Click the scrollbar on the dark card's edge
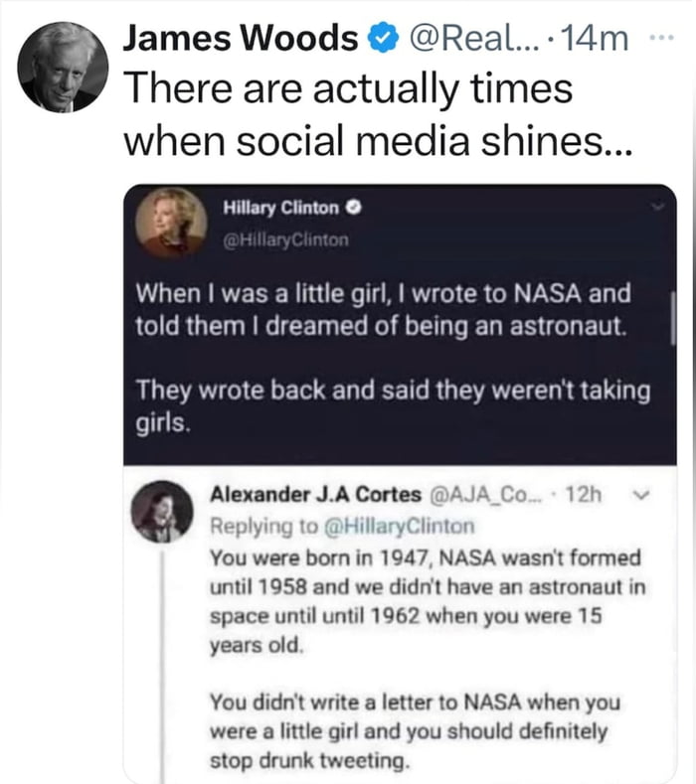Screen dimensions: 696x784 pyautogui.click(x=674, y=325)
